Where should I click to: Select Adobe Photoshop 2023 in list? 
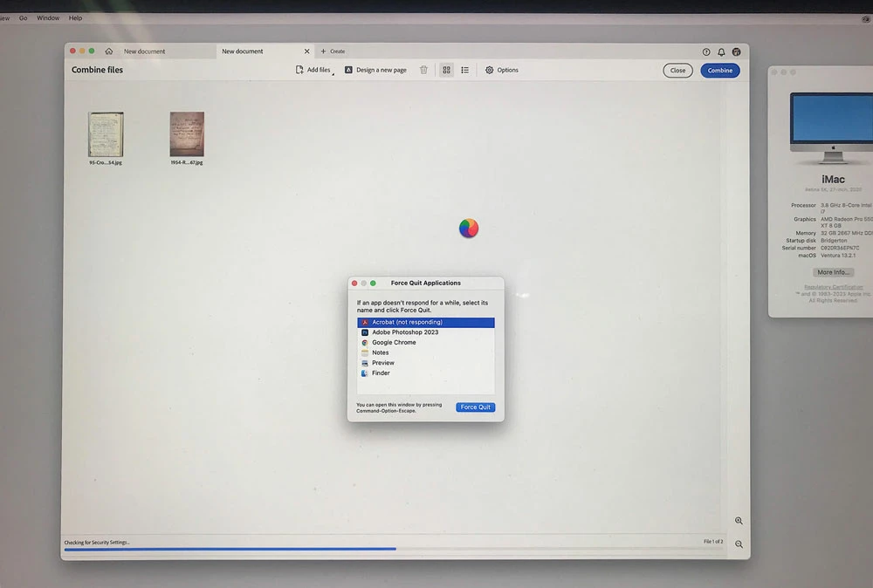coord(426,332)
